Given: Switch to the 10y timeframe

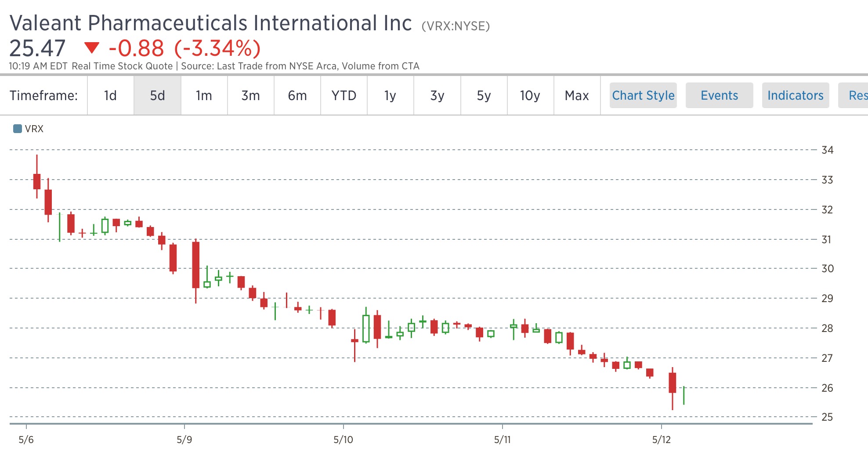Looking at the screenshot, I should (x=530, y=95).
